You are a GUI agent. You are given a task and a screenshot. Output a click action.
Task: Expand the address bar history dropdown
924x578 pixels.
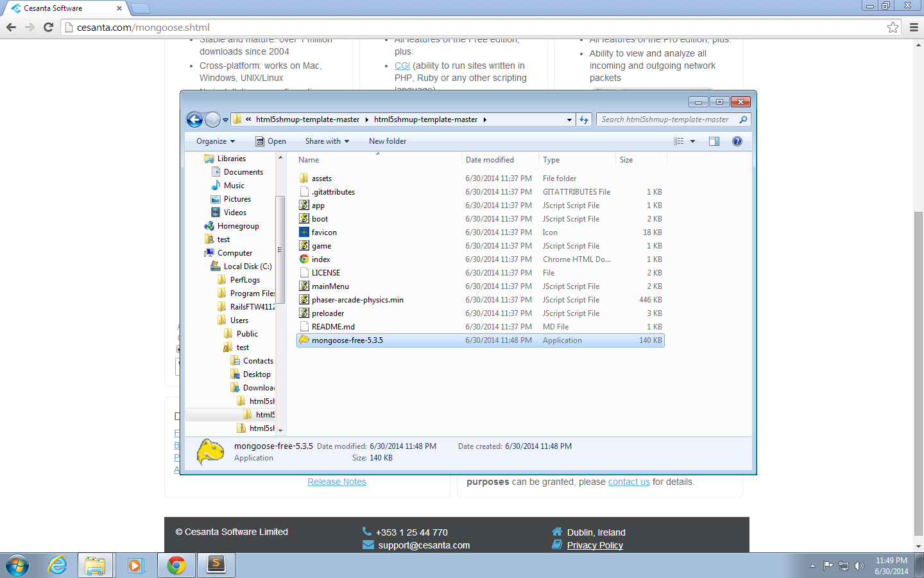[x=569, y=119]
